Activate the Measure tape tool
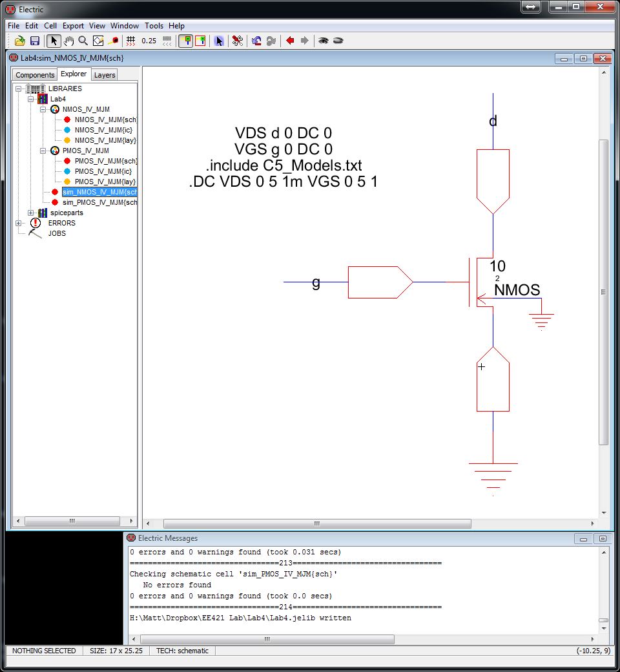 [113, 41]
